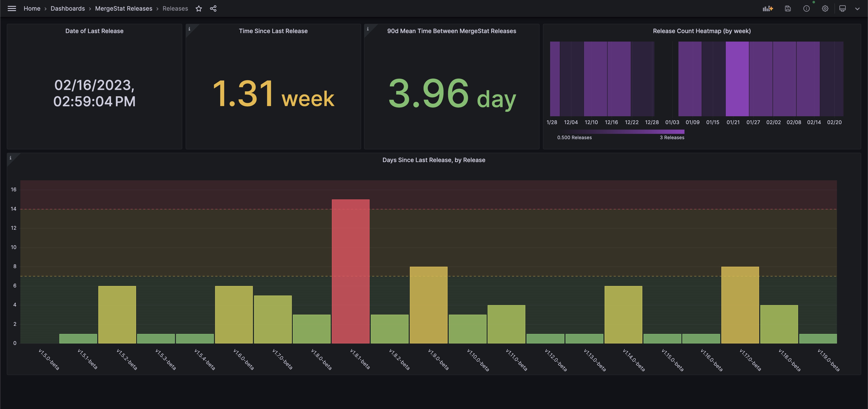Click the share dashboard icon
The width and height of the screenshot is (868, 409).
(213, 8)
